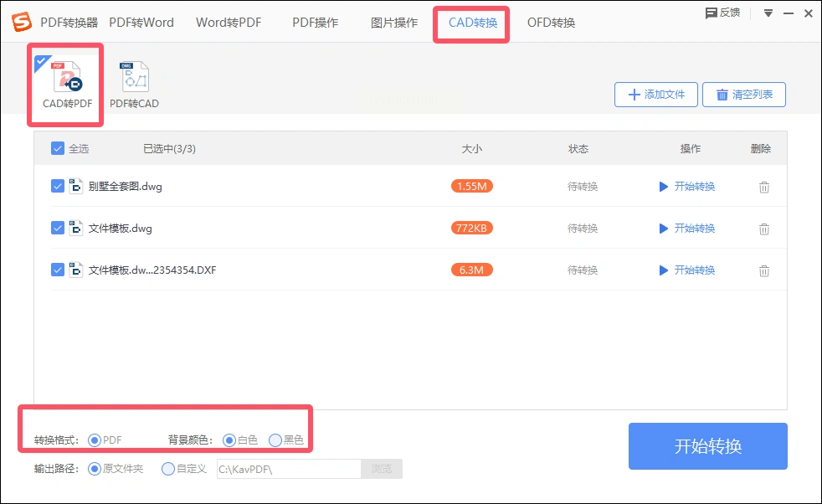Screen dimensions: 822x504
Task: Click the large 开始转换 button
Action: click(x=707, y=446)
